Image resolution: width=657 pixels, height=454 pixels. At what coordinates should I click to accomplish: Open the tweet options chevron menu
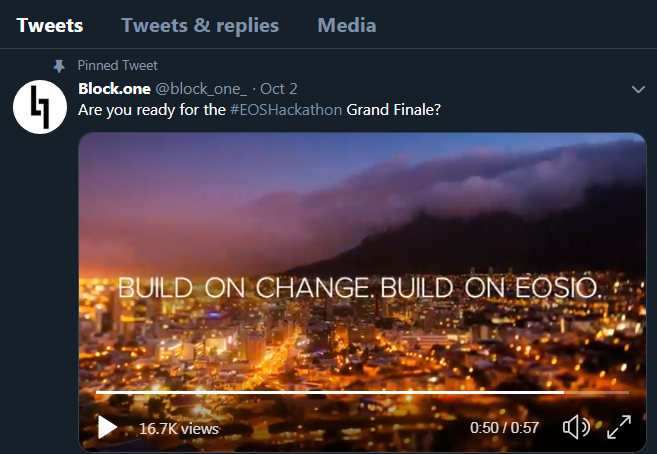click(x=639, y=90)
